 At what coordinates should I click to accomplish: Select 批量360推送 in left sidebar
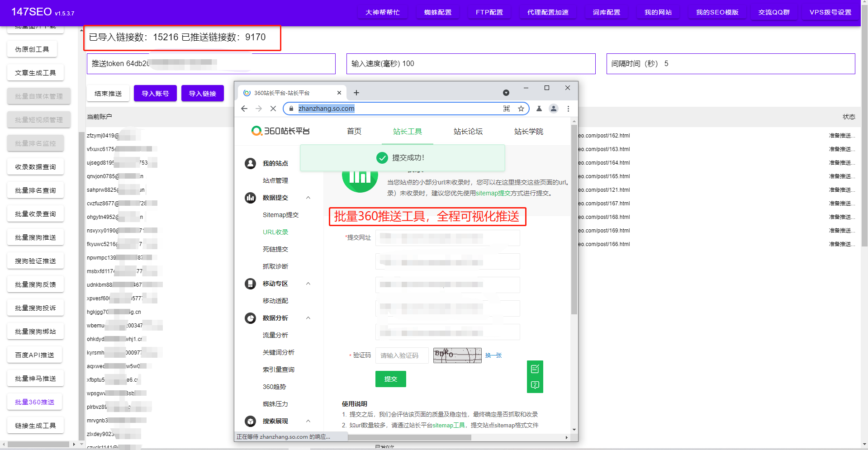[34, 402]
